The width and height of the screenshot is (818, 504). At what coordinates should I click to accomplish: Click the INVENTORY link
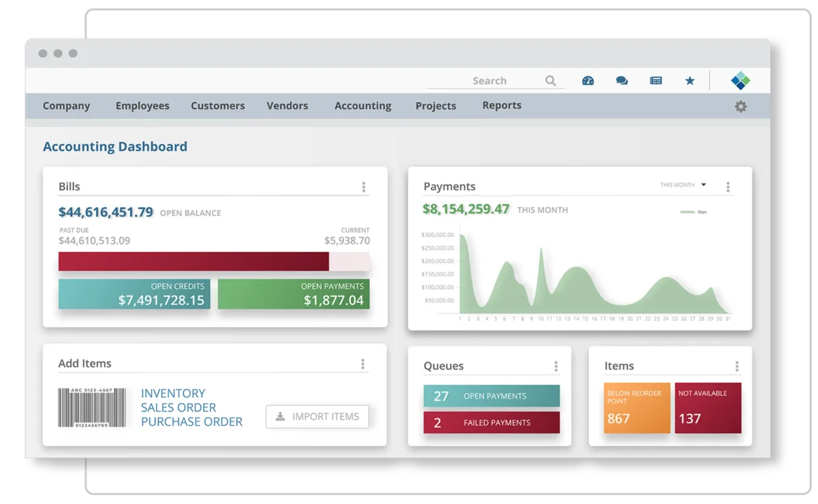(173, 394)
